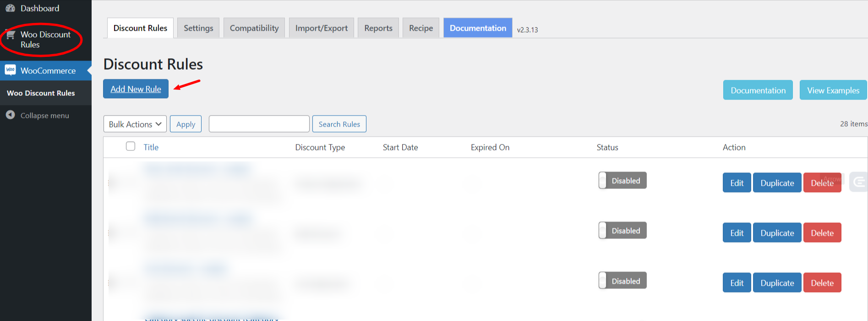Click the teal Documentation button
868x321 pixels.
[758, 90]
